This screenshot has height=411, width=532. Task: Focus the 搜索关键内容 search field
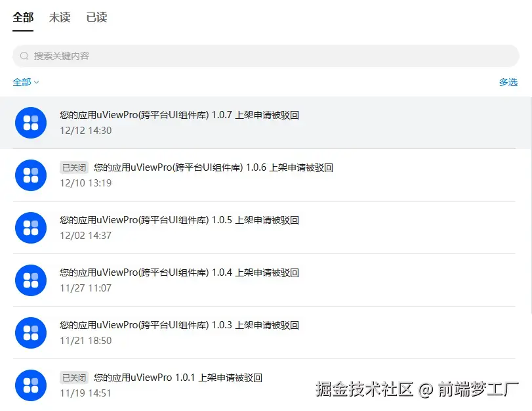coord(266,56)
